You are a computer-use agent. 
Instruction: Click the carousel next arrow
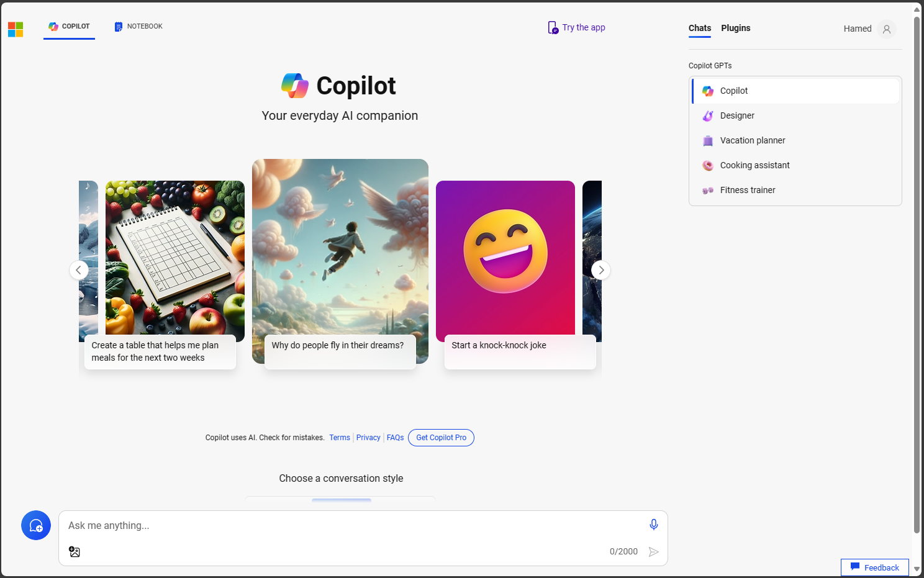600,270
